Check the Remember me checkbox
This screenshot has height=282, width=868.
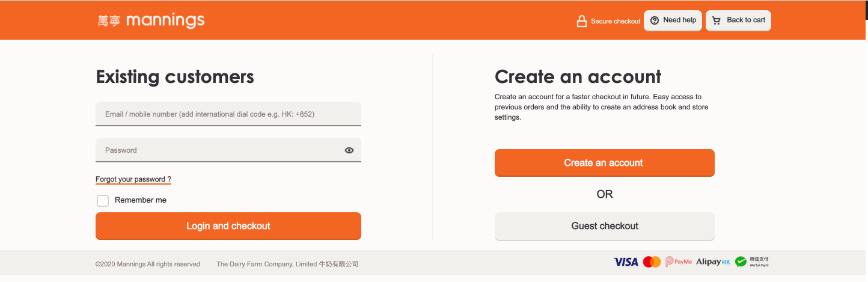pos(103,200)
